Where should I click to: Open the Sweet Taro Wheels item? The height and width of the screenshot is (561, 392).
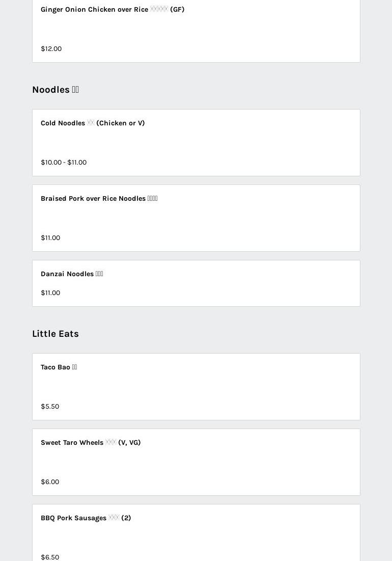tap(72, 442)
